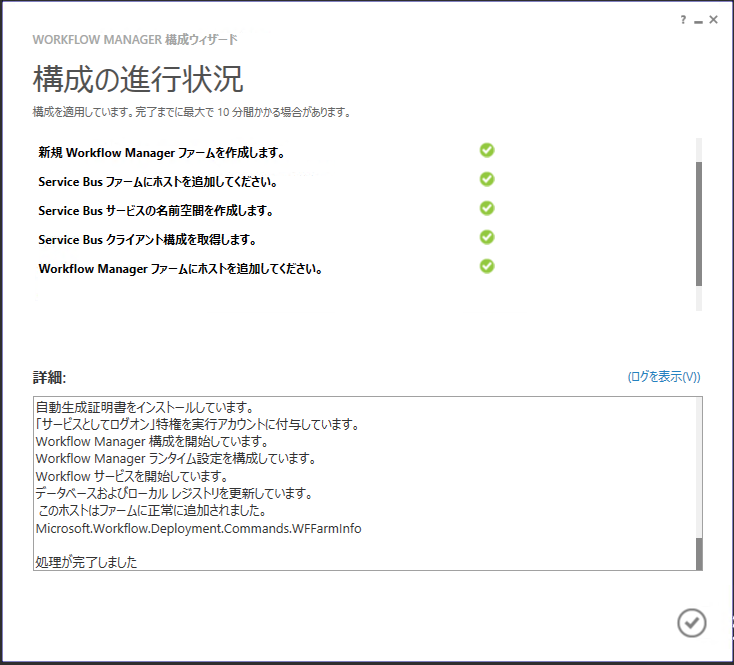Click green check for 新規 Workflow Manager ファーム step
This screenshot has height=665, width=734.
coord(487,150)
